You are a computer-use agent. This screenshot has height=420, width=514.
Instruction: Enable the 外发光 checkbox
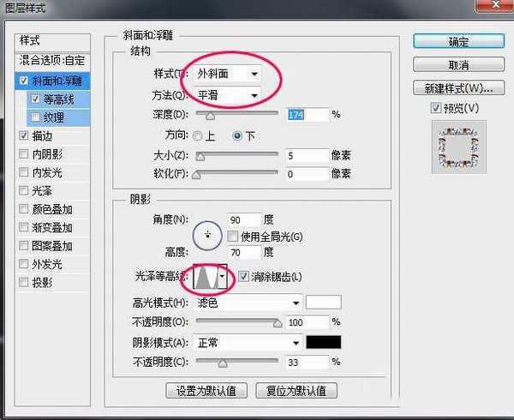click(24, 264)
